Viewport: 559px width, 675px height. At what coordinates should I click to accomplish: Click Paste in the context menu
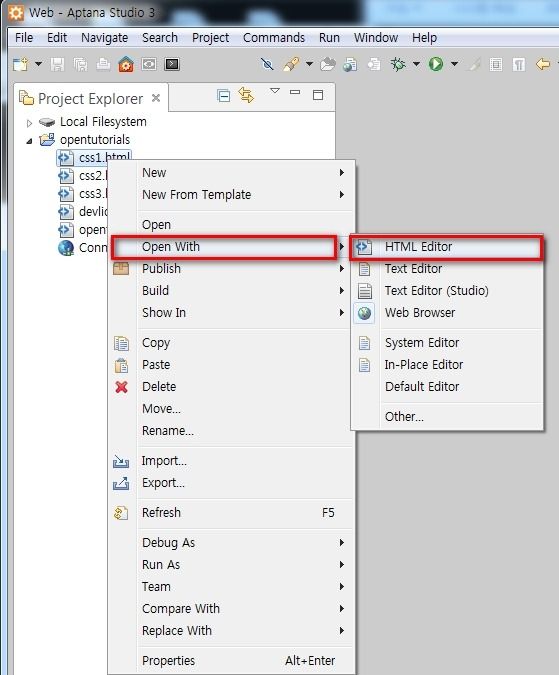click(232, 365)
